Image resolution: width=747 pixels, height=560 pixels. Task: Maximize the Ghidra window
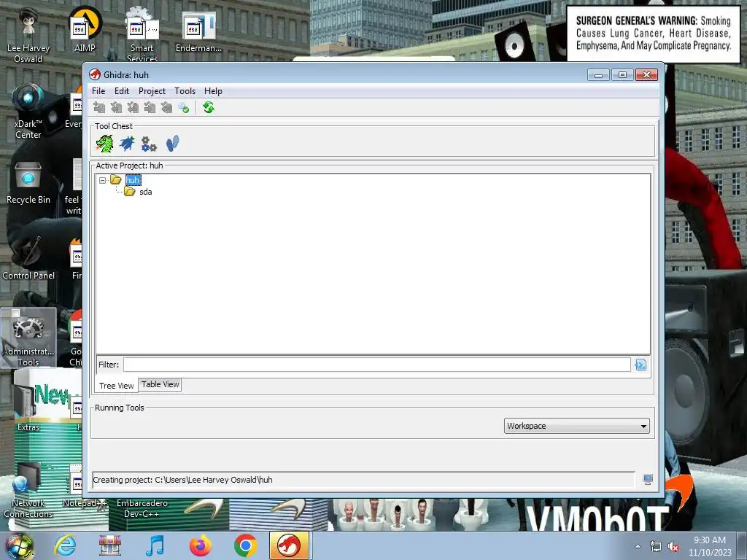pyautogui.click(x=622, y=75)
